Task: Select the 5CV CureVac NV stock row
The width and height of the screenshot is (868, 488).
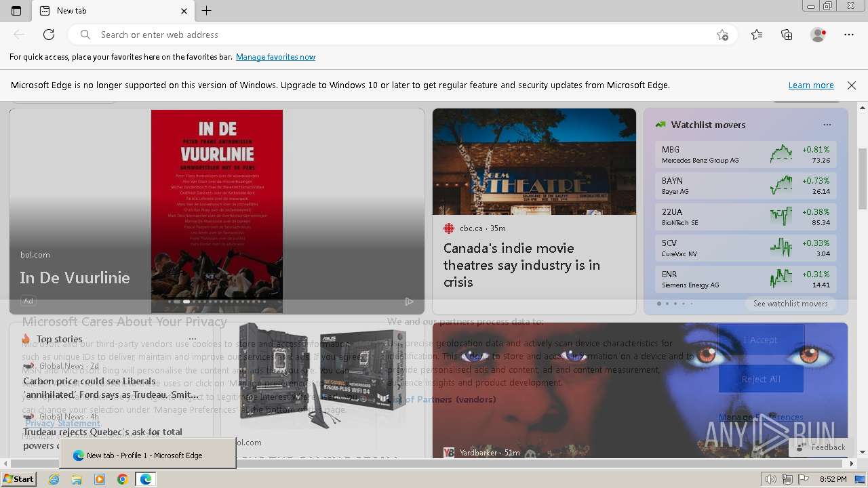Action: coord(746,248)
